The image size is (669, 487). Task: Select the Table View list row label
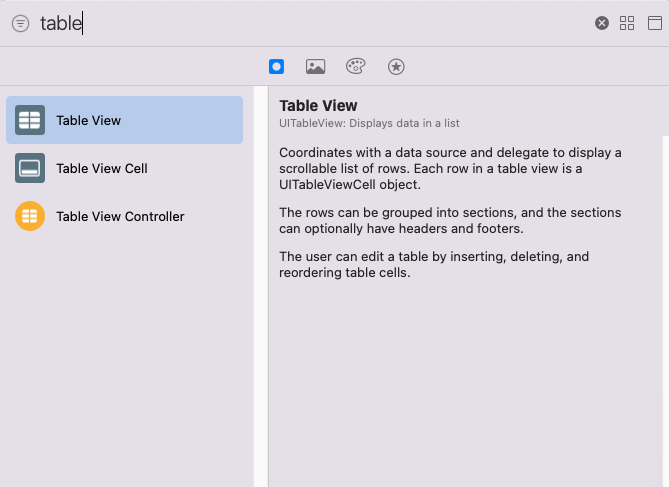point(89,120)
